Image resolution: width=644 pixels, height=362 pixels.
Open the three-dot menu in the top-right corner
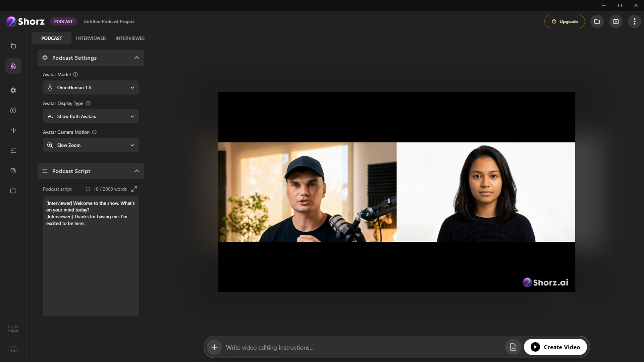(634, 21)
